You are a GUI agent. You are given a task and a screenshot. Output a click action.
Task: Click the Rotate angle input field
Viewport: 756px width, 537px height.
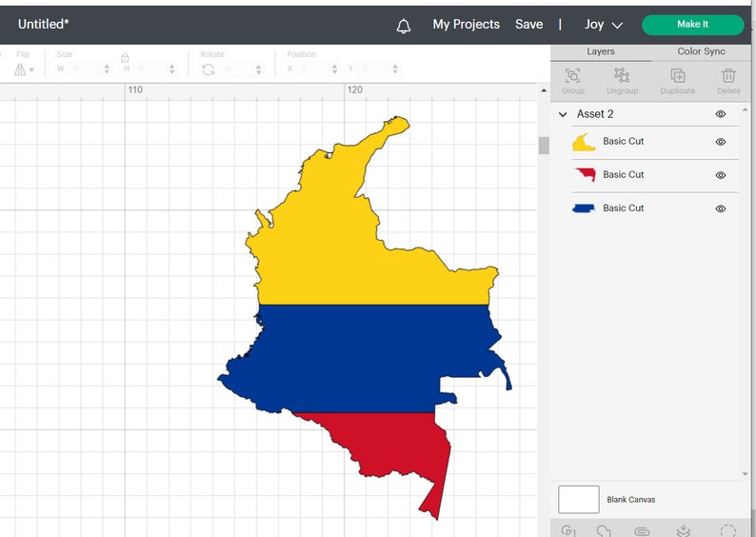238,70
